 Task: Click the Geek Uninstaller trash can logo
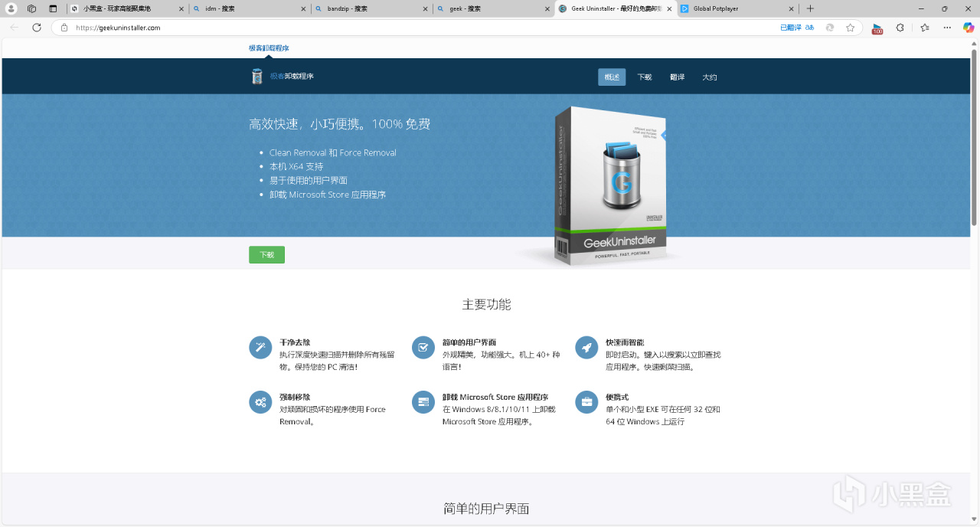pyautogui.click(x=257, y=76)
